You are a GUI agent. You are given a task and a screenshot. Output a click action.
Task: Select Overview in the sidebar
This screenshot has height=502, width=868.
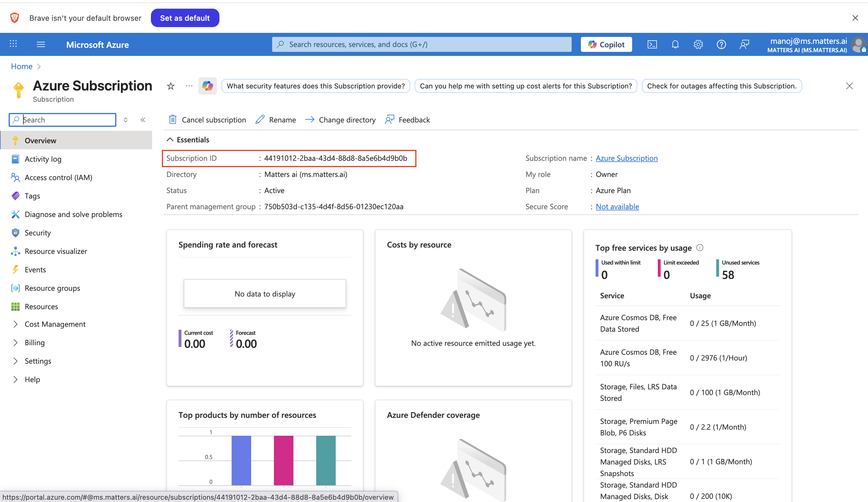(x=77, y=140)
